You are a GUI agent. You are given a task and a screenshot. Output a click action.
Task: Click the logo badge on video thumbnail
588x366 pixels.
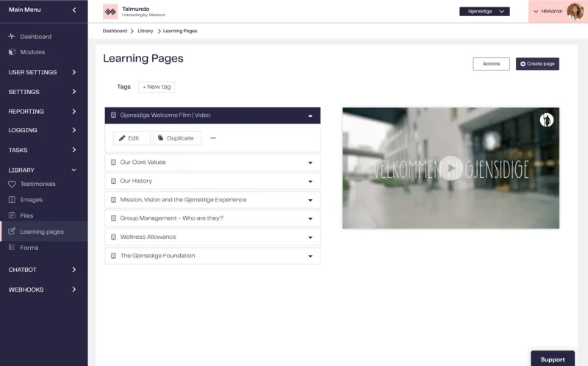(x=546, y=120)
